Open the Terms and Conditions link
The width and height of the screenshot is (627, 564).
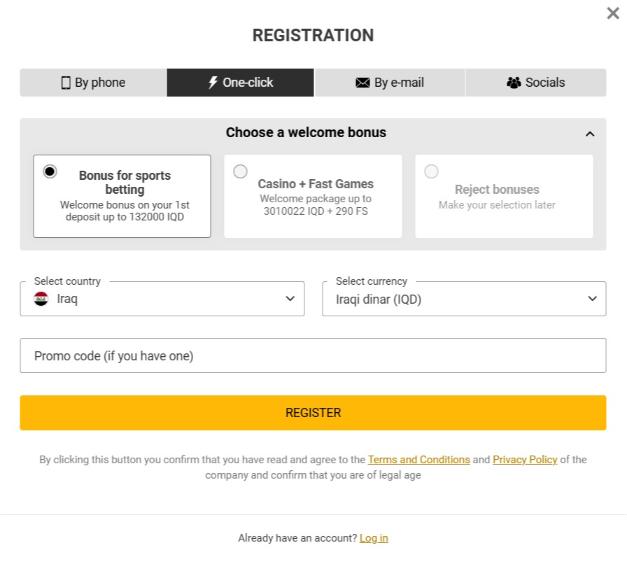click(418, 460)
